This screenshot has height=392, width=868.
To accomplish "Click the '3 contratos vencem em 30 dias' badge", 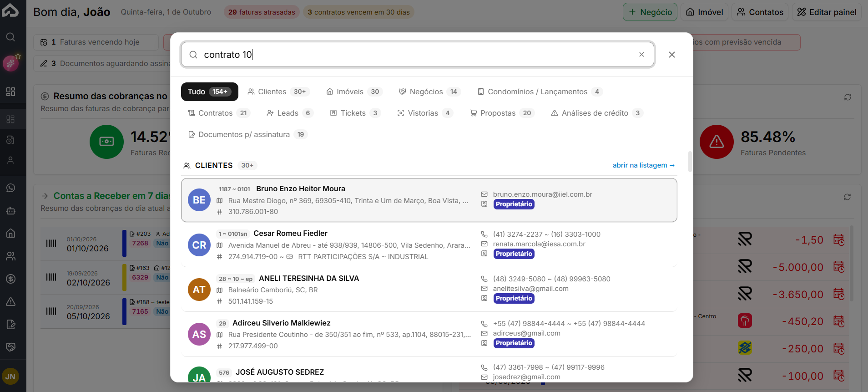I will click(358, 12).
